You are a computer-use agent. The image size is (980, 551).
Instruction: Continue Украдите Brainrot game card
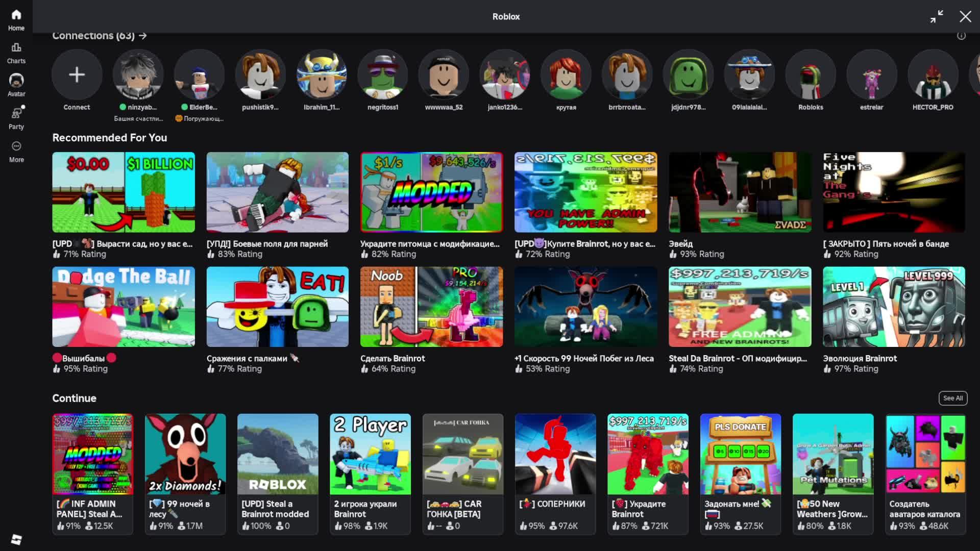[648, 474]
